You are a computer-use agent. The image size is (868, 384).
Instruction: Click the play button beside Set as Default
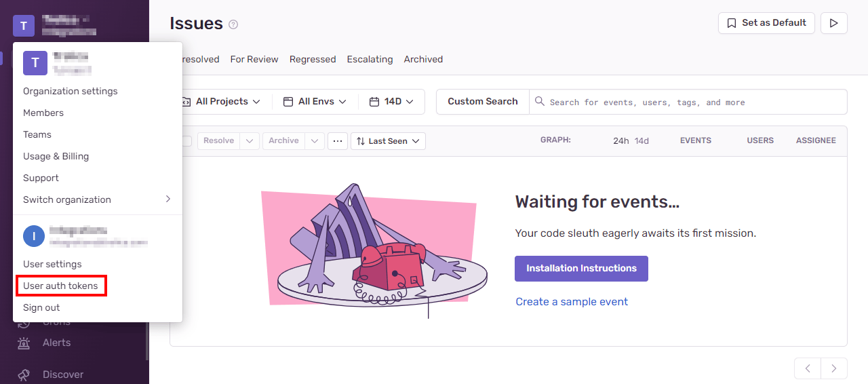click(833, 22)
